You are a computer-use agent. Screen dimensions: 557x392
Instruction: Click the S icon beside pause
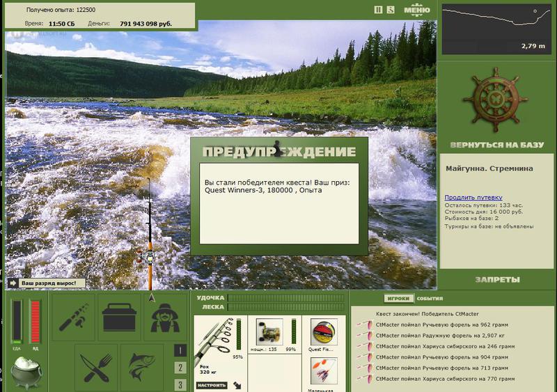point(391,10)
